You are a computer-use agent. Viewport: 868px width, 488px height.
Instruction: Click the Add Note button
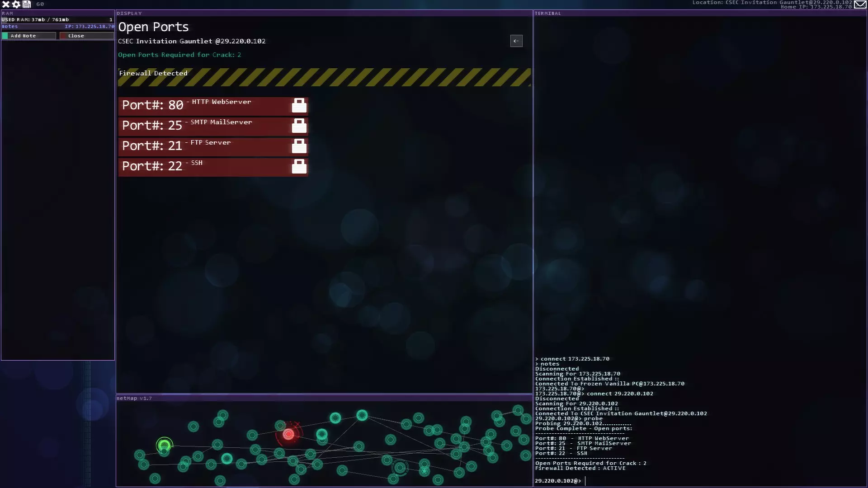(29, 36)
